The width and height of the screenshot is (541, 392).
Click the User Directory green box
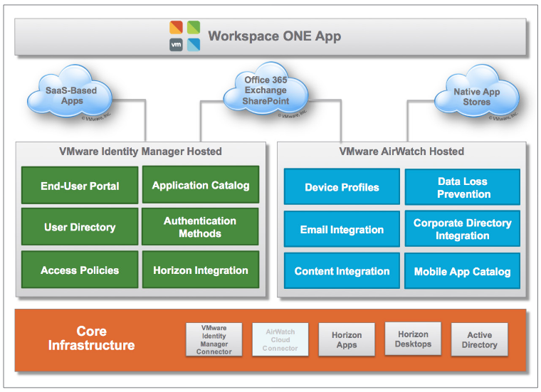click(80, 227)
